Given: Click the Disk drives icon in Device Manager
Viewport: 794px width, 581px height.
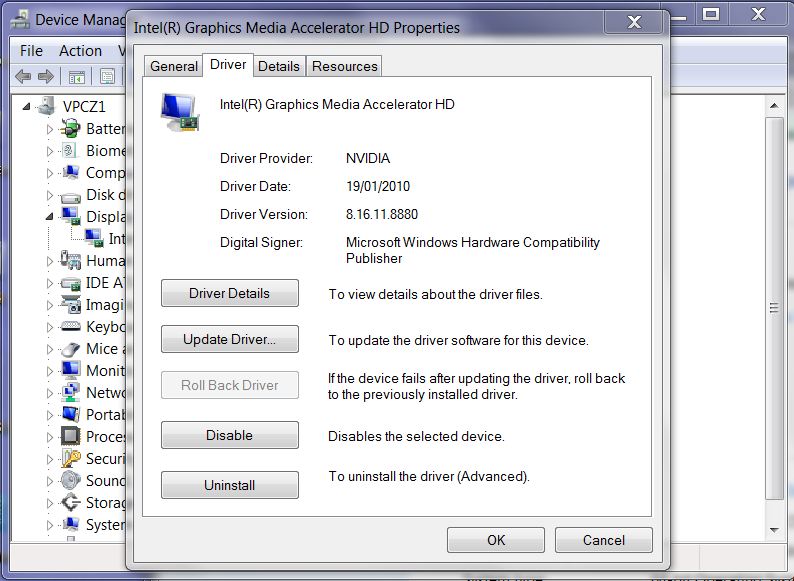Looking at the screenshot, I should 70,196.
